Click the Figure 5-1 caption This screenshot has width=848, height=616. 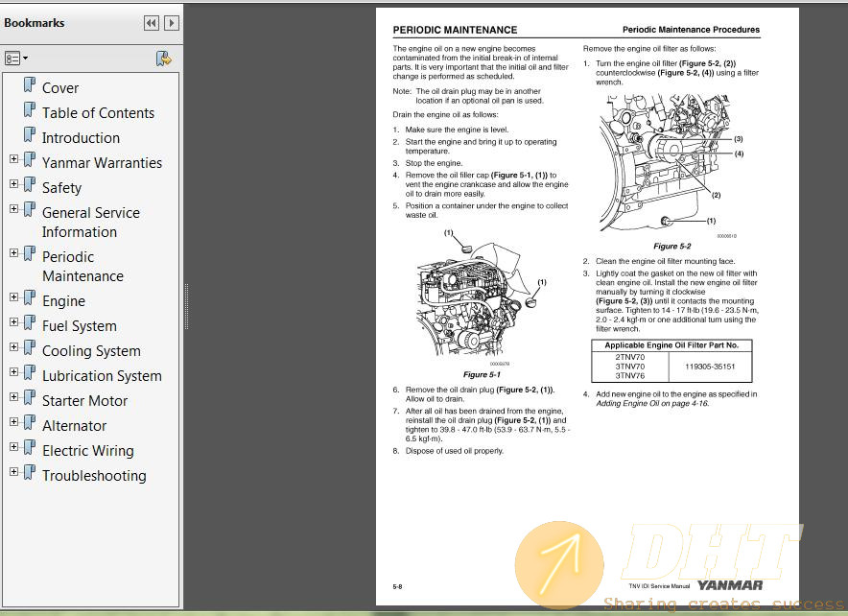[x=482, y=374]
